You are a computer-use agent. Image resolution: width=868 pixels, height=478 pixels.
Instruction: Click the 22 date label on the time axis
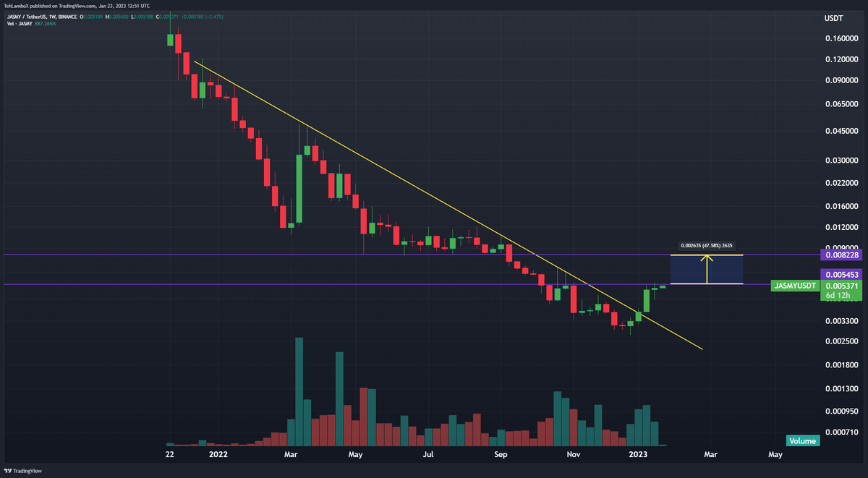(169, 455)
